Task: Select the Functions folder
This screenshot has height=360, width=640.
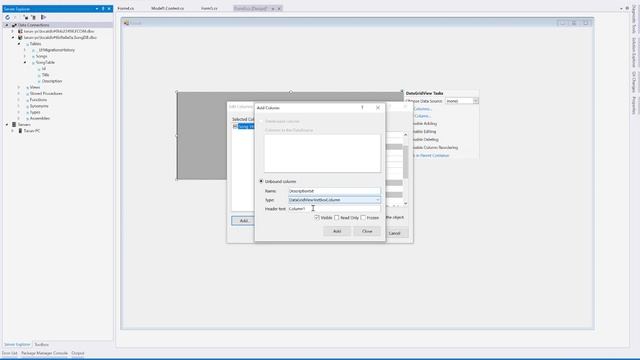Action: click(x=38, y=100)
